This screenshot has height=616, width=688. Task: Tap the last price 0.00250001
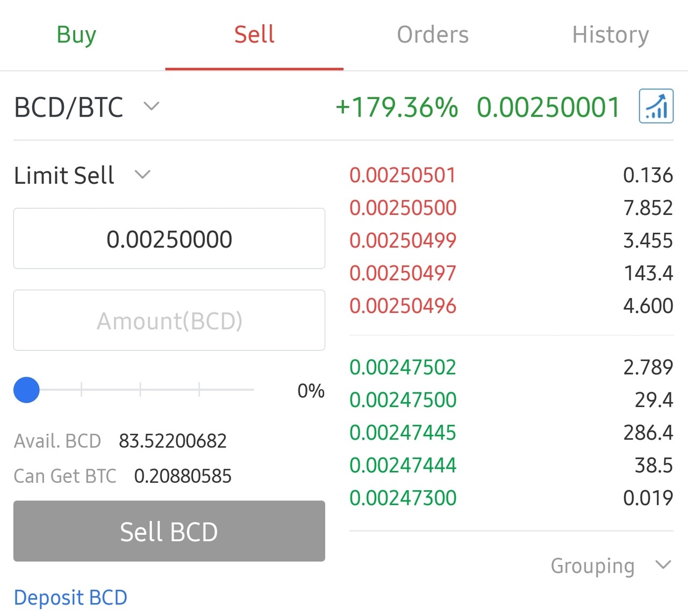click(x=548, y=107)
